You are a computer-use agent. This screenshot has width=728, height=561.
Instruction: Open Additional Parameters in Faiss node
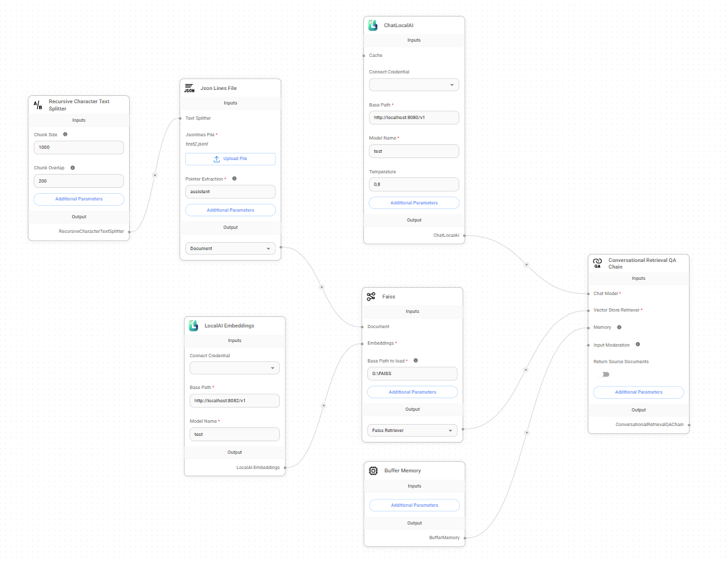point(412,392)
